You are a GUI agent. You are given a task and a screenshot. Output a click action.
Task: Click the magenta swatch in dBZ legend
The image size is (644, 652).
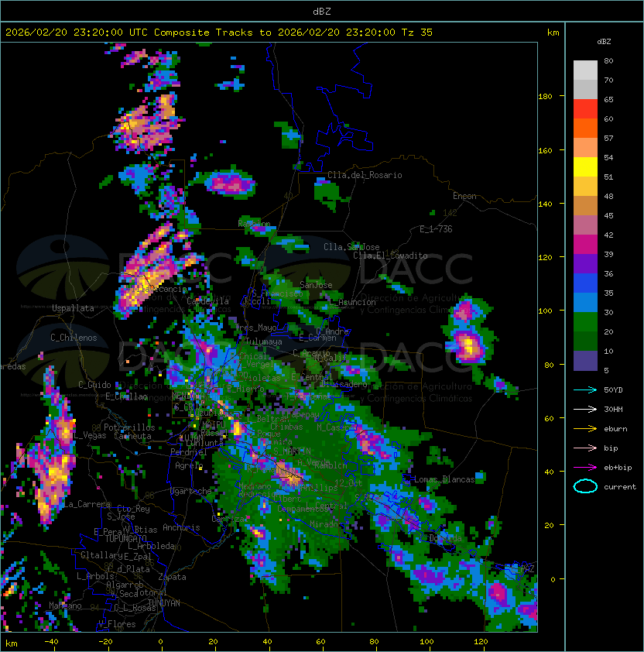pyautogui.click(x=585, y=245)
